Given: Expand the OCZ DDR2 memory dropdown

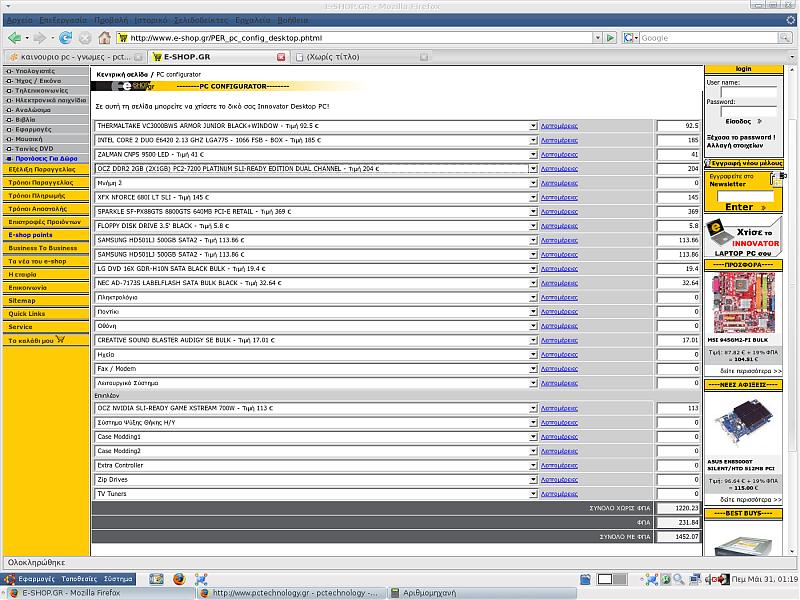Looking at the screenshot, I should [533, 169].
